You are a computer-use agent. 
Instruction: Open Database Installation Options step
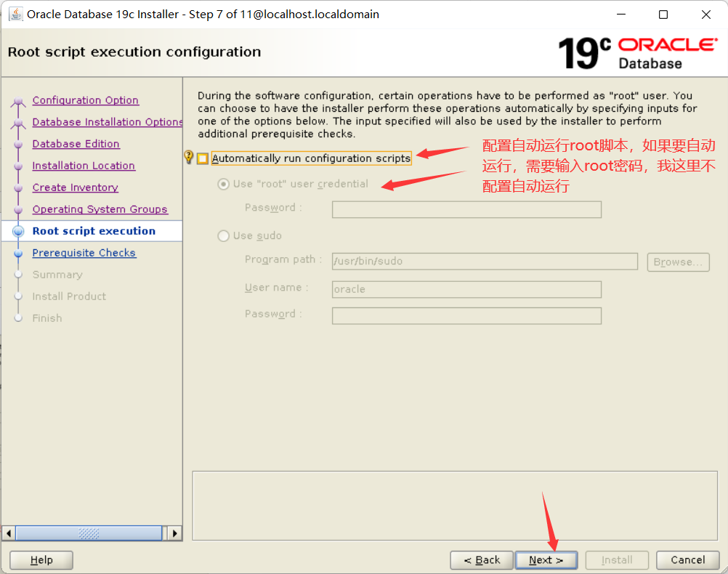pyautogui.click(x=108, y=122)
